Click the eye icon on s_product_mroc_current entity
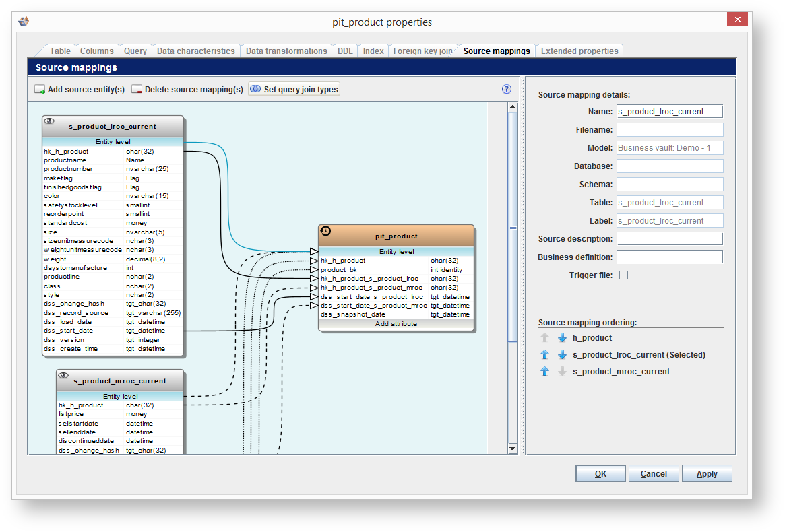 coord(63,376)
